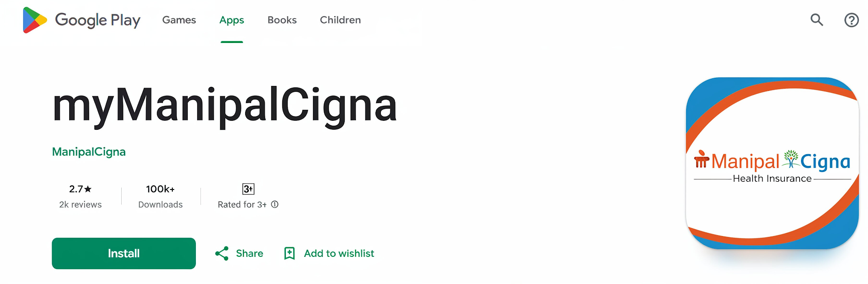This screenshot has width=868, height=284.
Task: Open the search icon
Action: (x=816, y=20)
